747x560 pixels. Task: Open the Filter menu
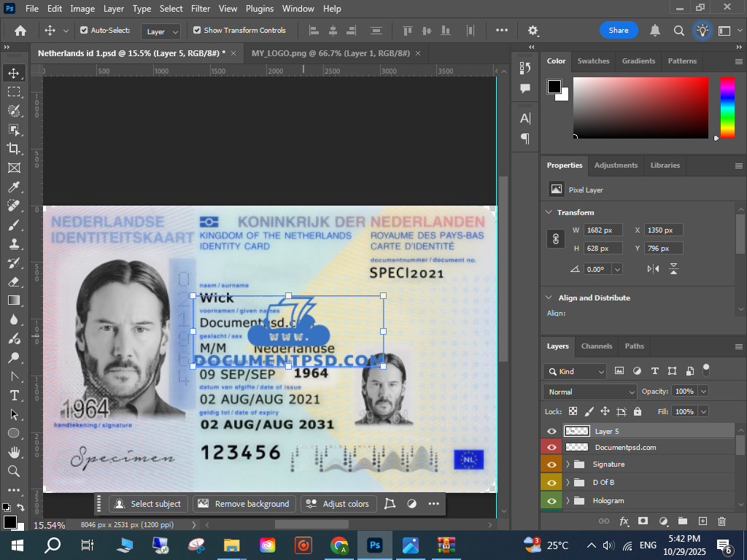click(201, 9)
